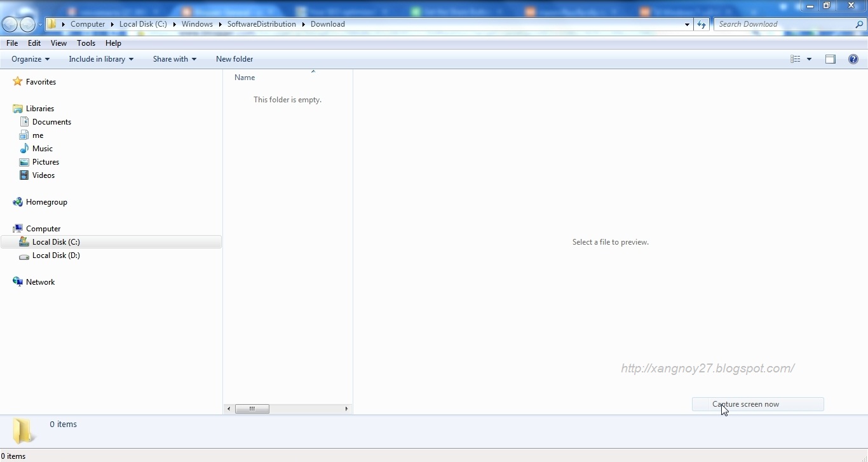Toggle the preview pane button
Screen dimensions: 868x462
pyautogui.click(x=831, y=59)
